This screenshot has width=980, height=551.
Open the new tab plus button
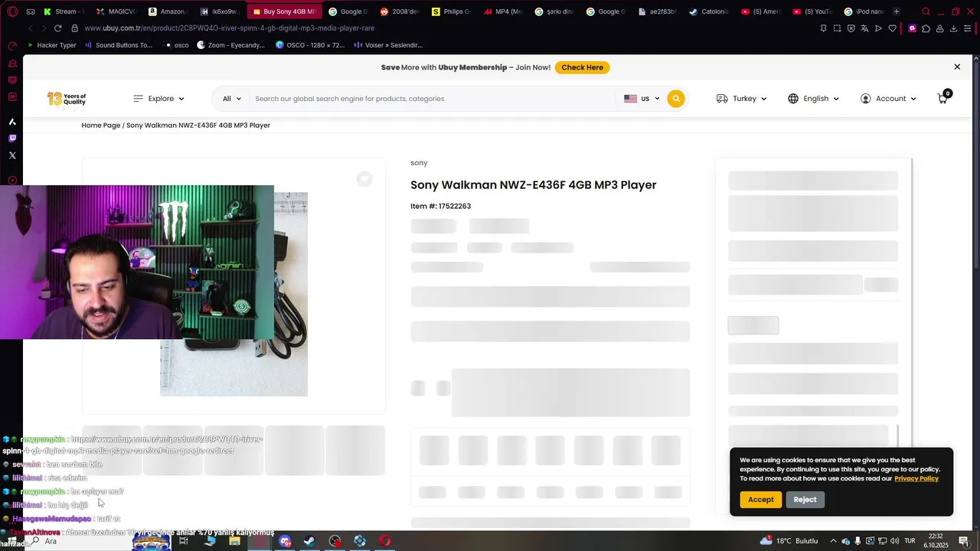pos(896,11)
